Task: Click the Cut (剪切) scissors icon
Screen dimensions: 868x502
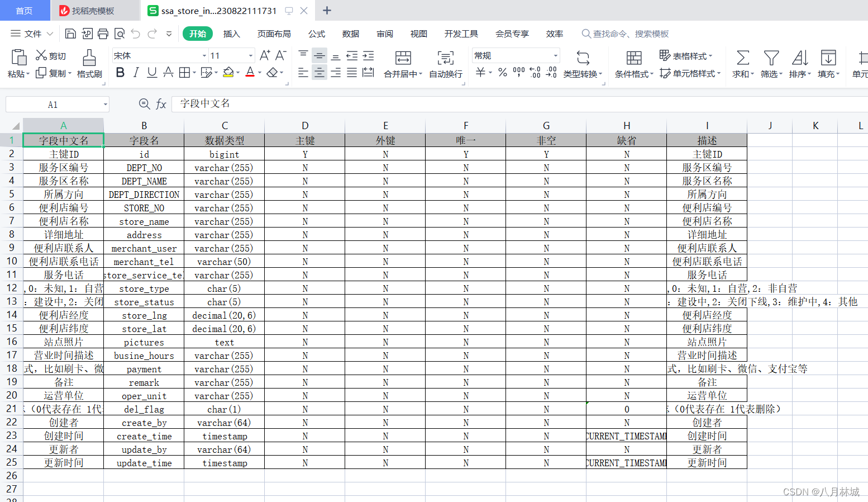Action: (x=41, y=55)
